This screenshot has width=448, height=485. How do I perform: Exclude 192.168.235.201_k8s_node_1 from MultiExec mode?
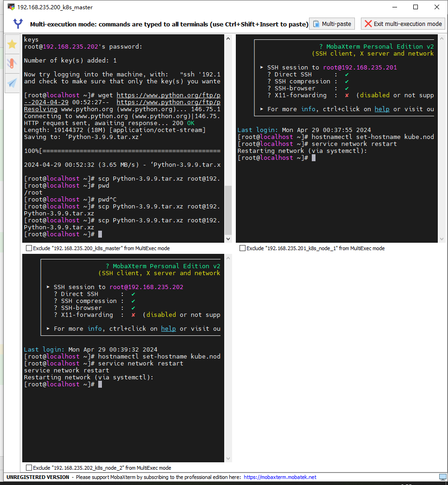242,248
